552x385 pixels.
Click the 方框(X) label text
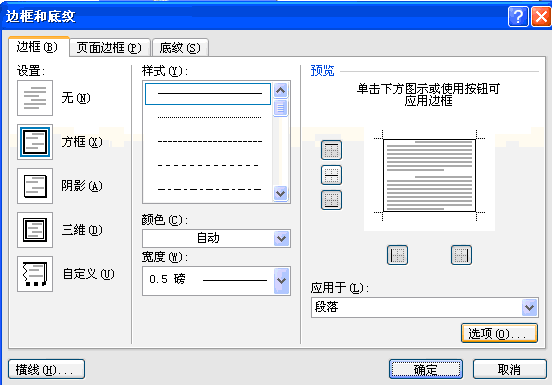click(82, 142)
